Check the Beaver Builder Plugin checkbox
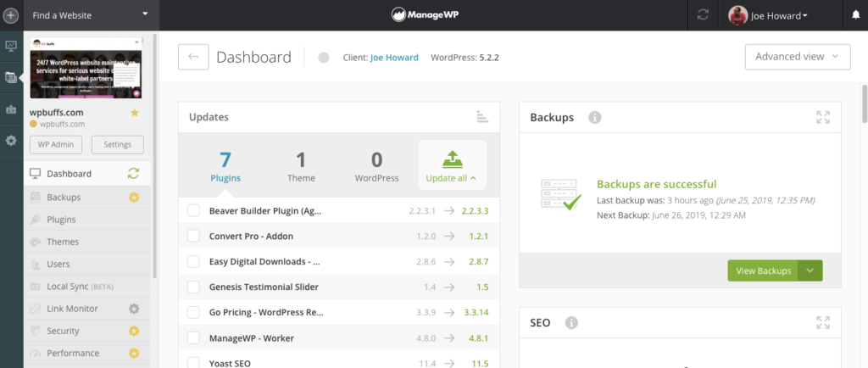This screenshot has width=868, height=368. click(x=193, y=210)
